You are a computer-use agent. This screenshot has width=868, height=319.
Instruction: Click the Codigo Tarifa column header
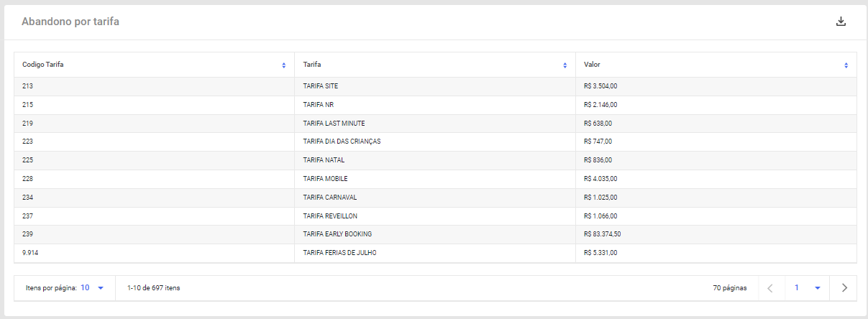43,65
